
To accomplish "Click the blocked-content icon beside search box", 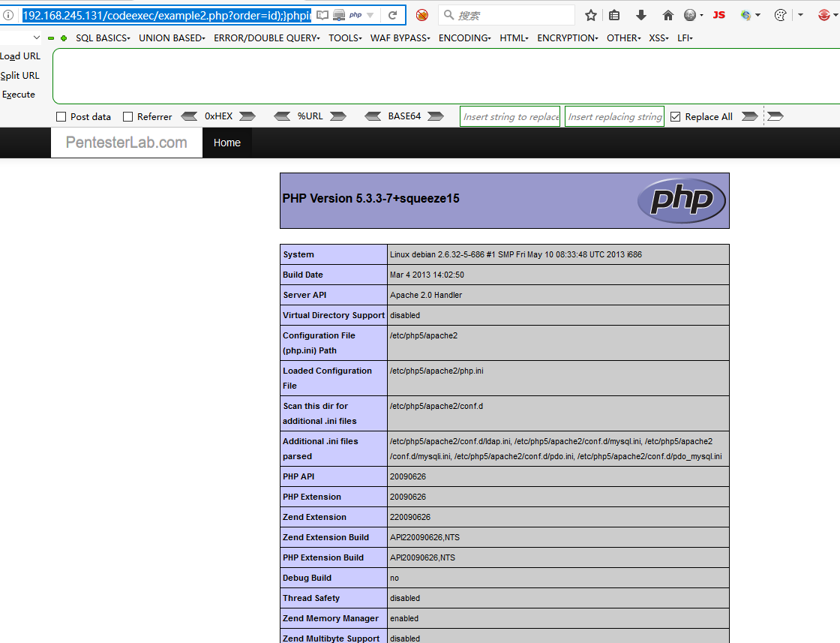I will (x=422, y=15).
